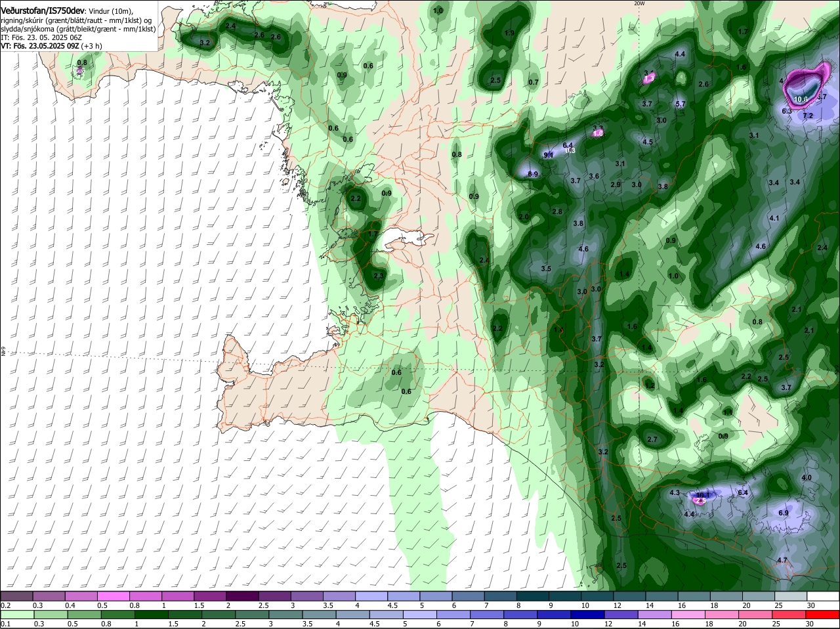This screenshot has height=629, width=840.
Task: Click the 2.2 value left of 0.9
Action: click(x=356, y=198)
